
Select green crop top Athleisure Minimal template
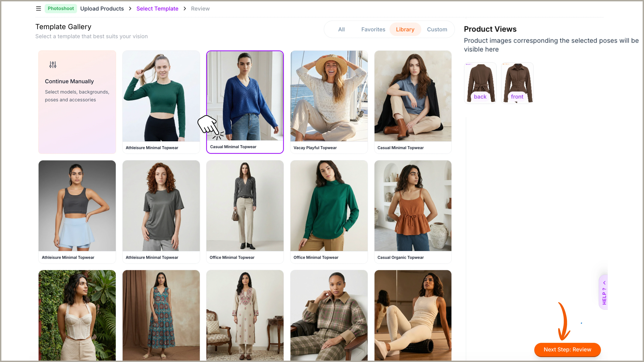[161, 96]
